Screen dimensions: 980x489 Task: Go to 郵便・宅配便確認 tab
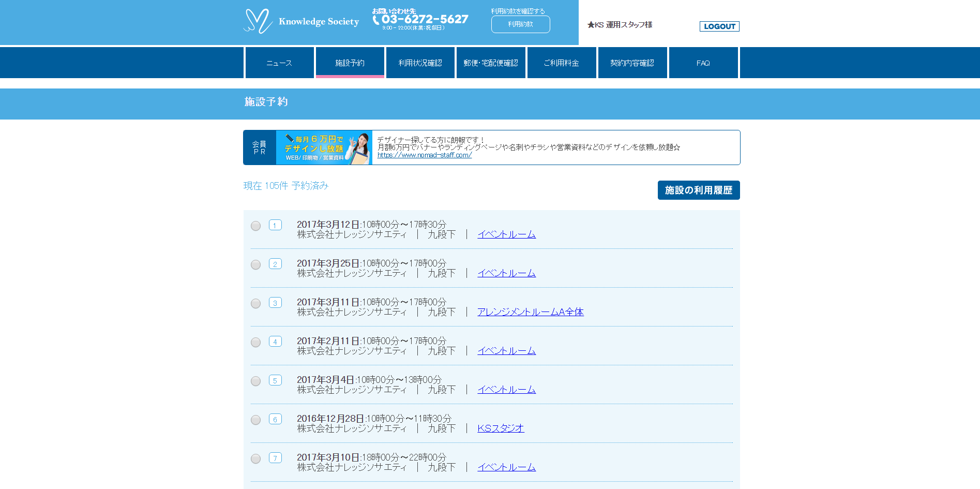491,63
